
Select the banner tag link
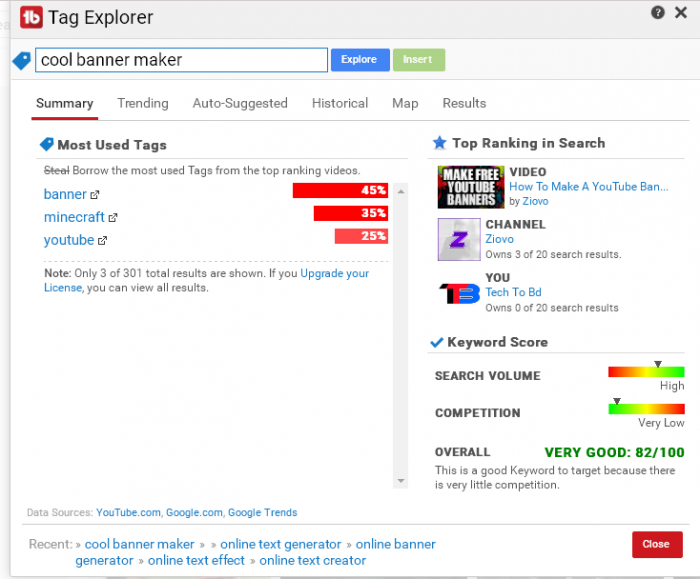coord(65,194)
